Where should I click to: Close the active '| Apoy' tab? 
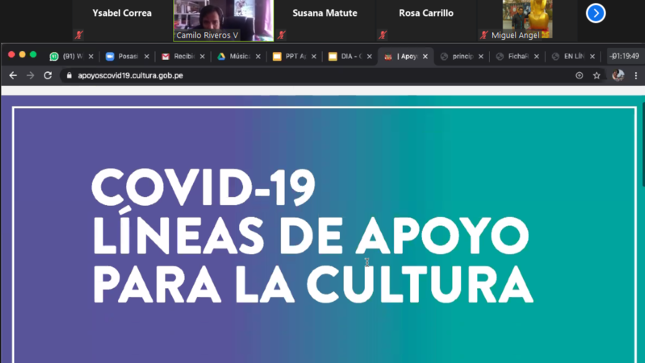pyautogui.click(x=425, y=56)
